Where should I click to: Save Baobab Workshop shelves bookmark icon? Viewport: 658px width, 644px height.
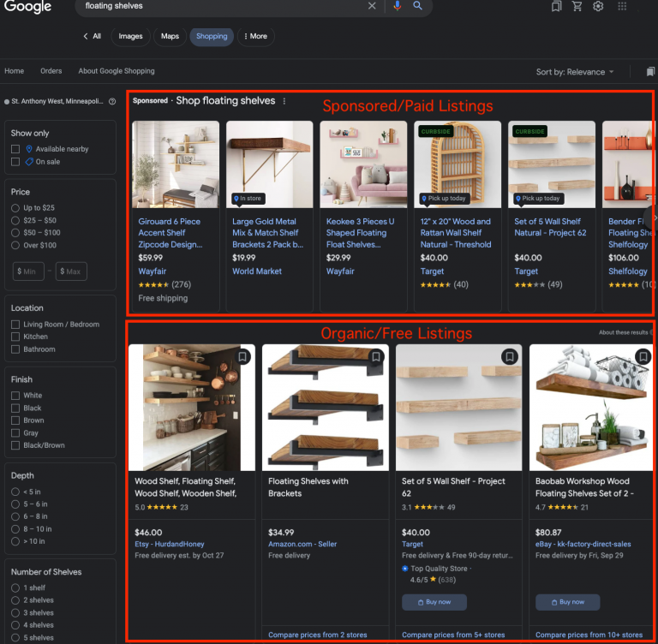(x=643, y=356)
